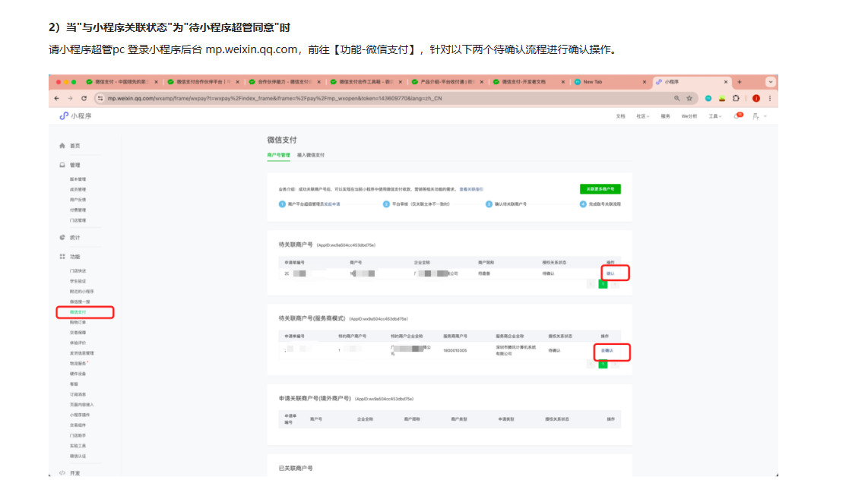Open 客服 in the sidebar
This screenshot has height=493, width=868.
coord(74,384)
